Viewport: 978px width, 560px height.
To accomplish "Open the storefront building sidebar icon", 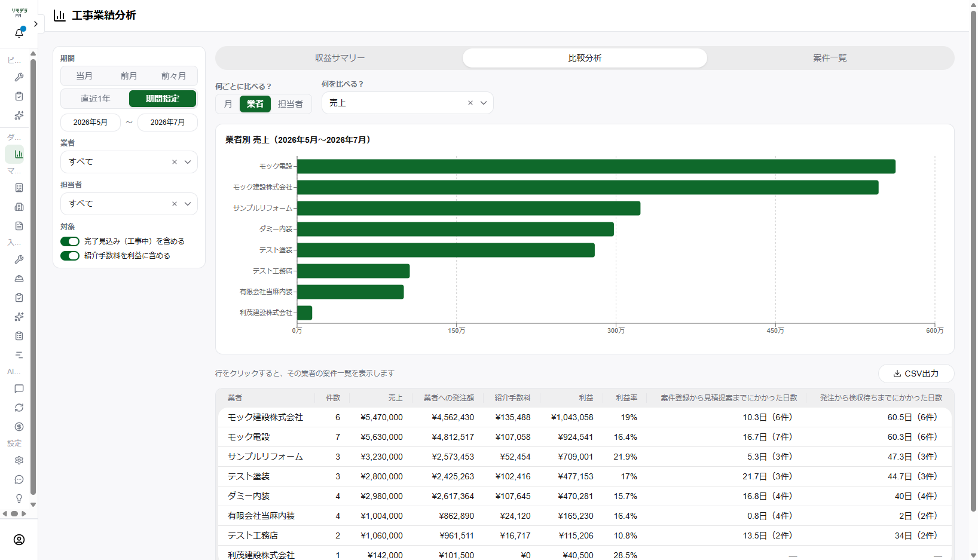I will point(19,207).
